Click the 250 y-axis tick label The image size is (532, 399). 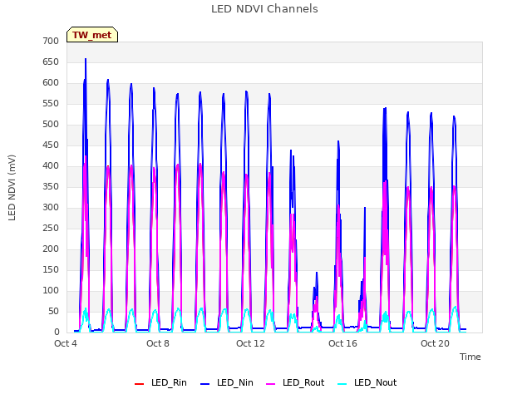51,229
